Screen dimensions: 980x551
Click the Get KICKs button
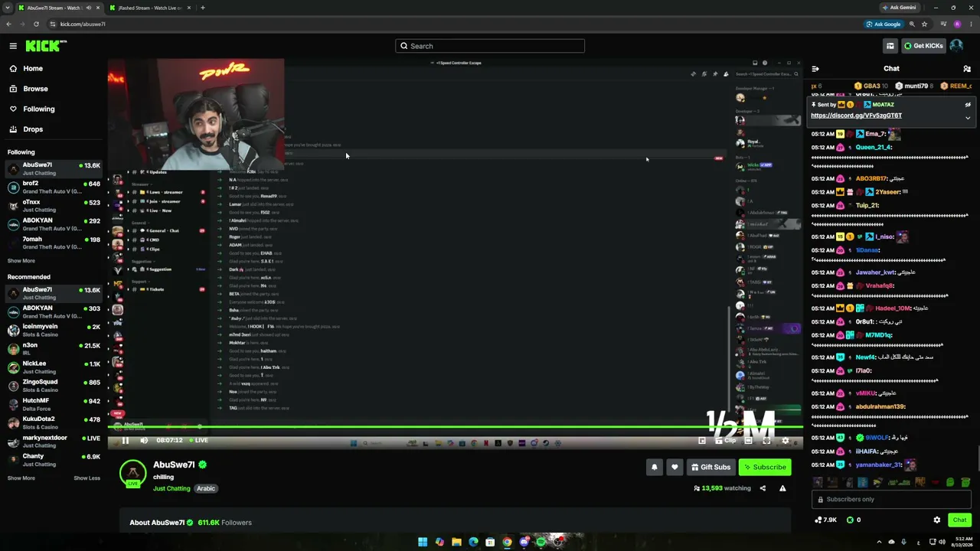(923, 46)
